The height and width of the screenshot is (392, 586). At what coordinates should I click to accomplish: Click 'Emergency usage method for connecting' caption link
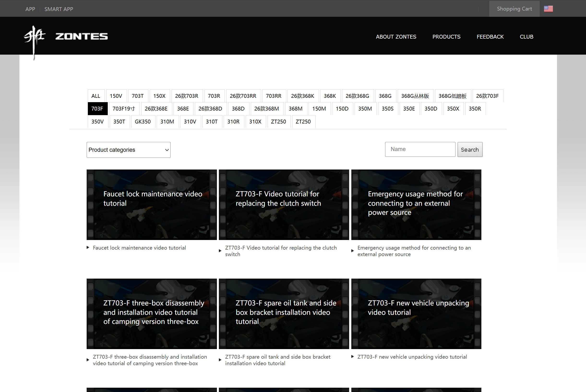[414, 251]
